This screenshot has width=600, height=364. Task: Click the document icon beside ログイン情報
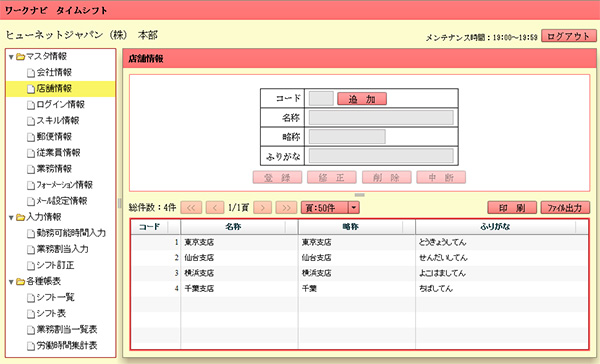point(31,105)
